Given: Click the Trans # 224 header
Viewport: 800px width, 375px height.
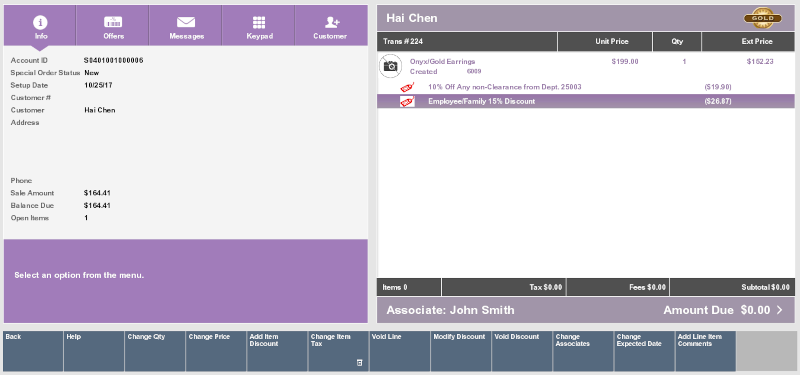Looking at the screenshot, I should point(467,42).
